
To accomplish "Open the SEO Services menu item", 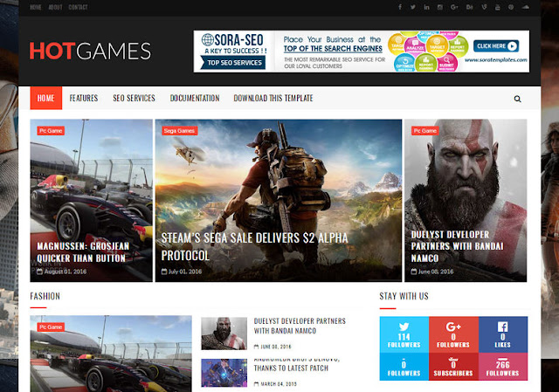I will 134,98.
